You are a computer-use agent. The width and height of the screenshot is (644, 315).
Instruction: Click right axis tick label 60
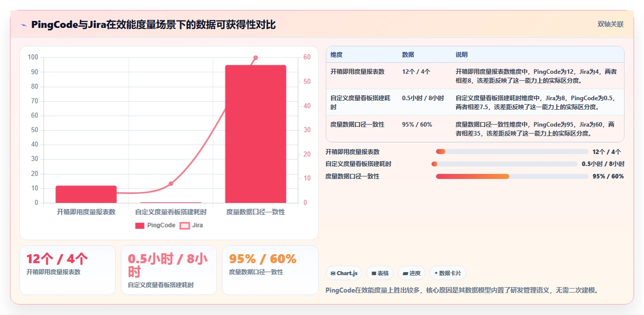[x=307, y=57]
